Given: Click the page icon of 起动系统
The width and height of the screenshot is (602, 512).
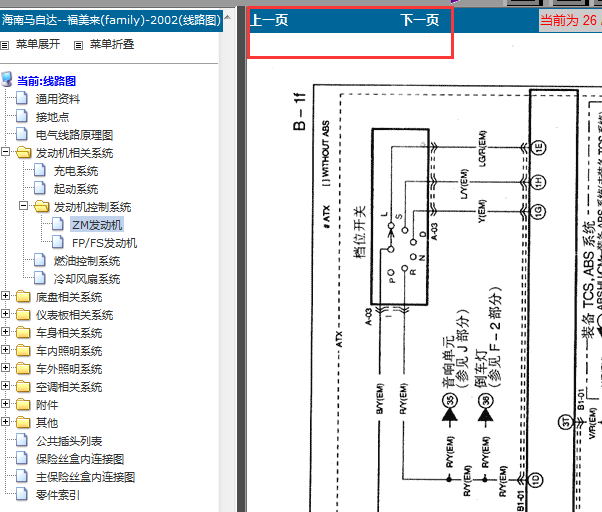Looking at the screenshot, I should tap(40, 188).
